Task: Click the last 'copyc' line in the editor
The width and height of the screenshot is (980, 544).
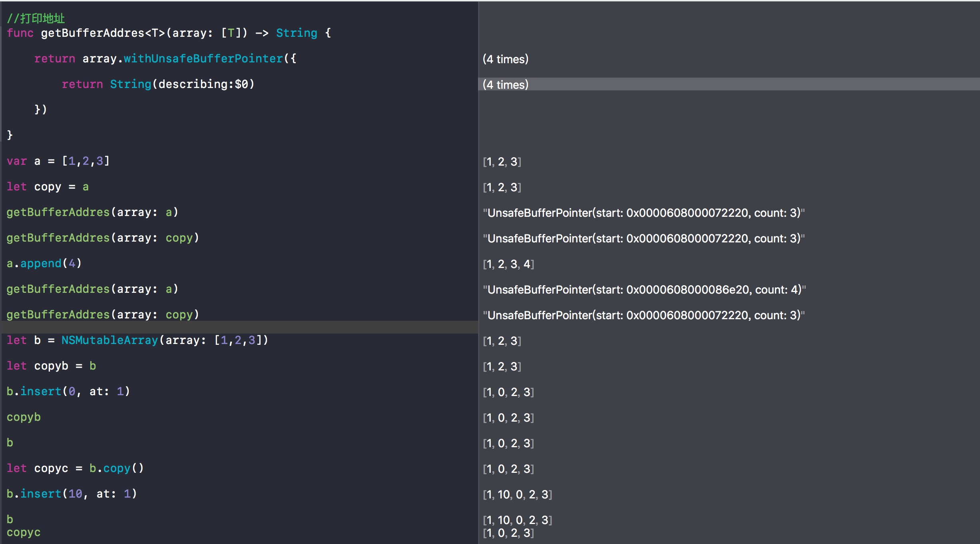Action: (x=24, y=532)
